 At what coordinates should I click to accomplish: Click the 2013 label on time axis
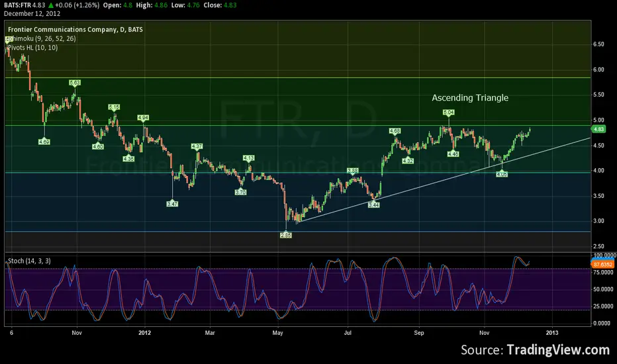[551, 333]
